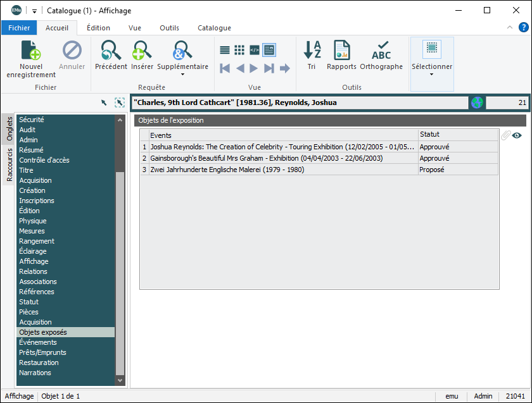Switch to list view icon
Viewport: 532px width, 403px height.
point(225,50)
